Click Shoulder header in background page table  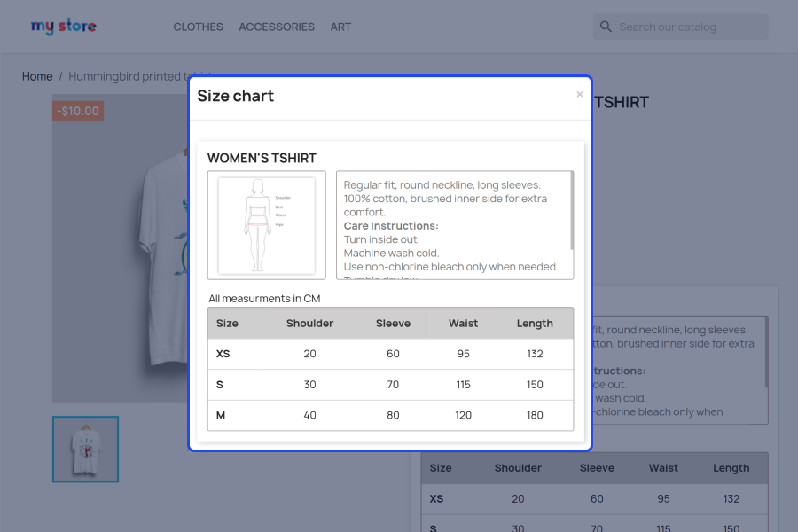tap(518, 468)
